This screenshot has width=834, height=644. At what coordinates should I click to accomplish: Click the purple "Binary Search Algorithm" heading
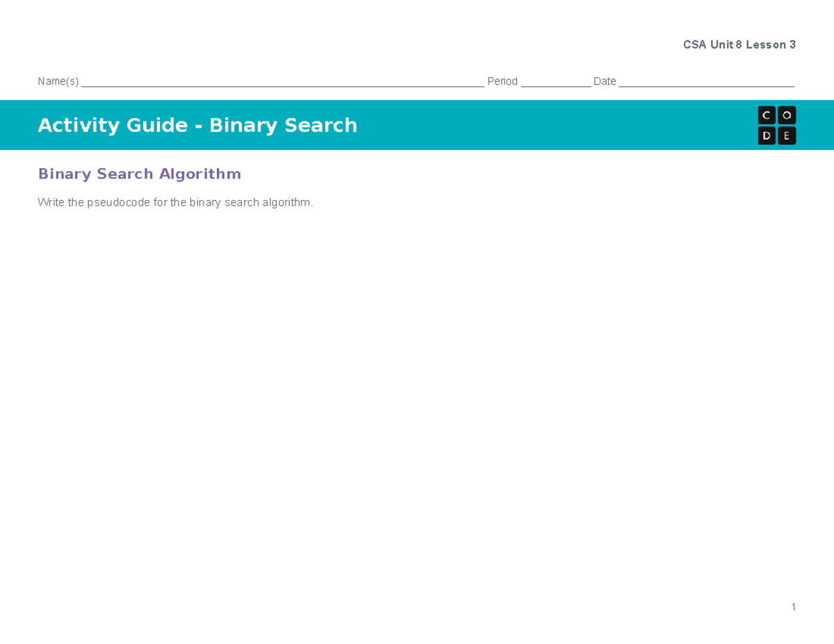[x=139, y=174]
